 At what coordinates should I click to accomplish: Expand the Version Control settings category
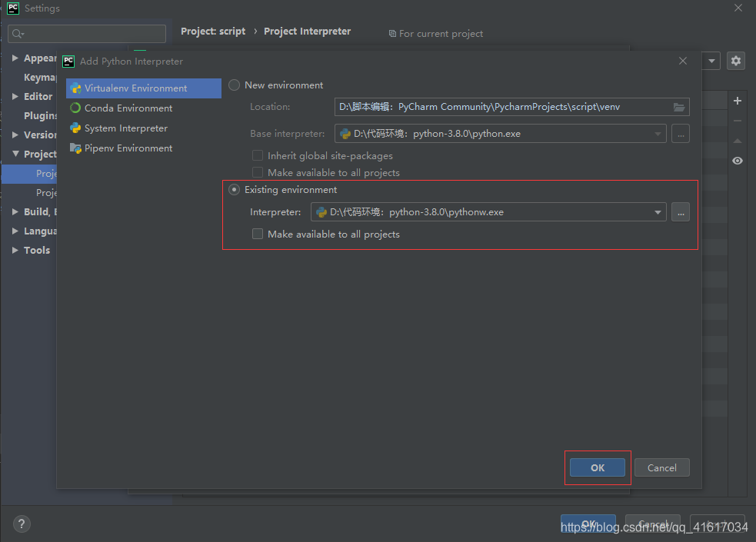(x=15, y=135)
